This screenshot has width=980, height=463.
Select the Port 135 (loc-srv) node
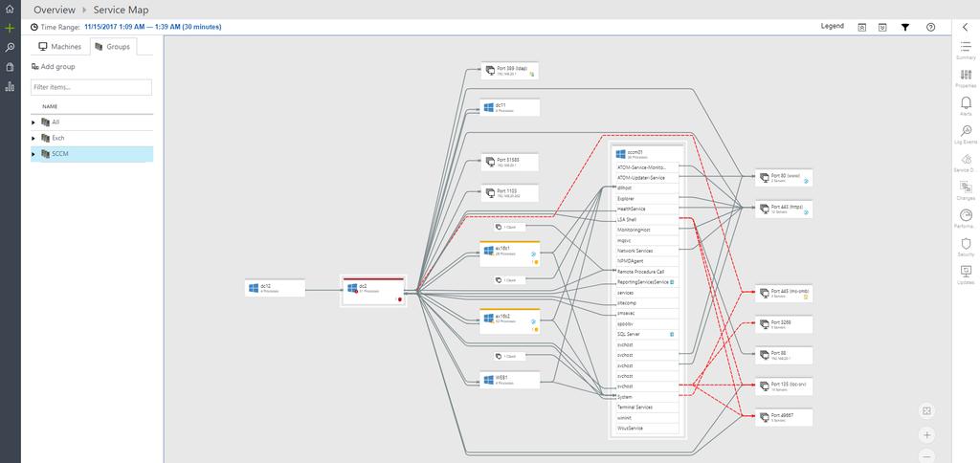click(x=784, y=386)
